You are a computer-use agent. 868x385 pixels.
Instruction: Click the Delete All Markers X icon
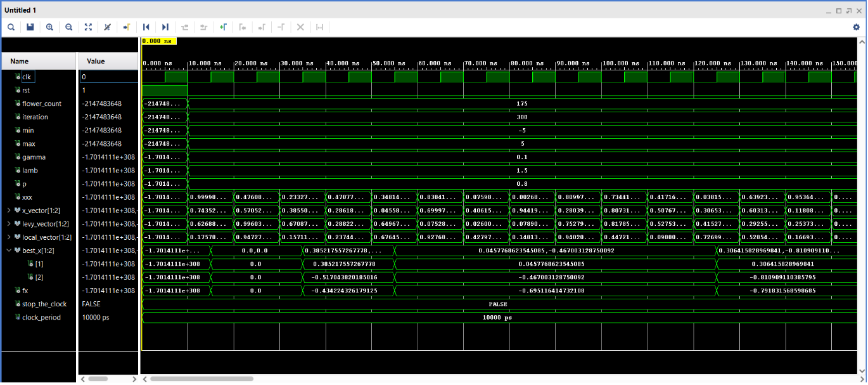[300, 27]
